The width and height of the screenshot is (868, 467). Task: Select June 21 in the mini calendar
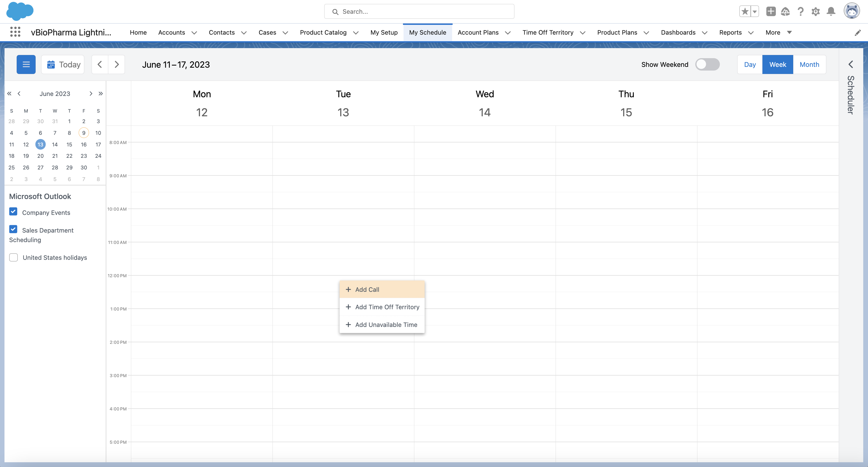(55, 156)
